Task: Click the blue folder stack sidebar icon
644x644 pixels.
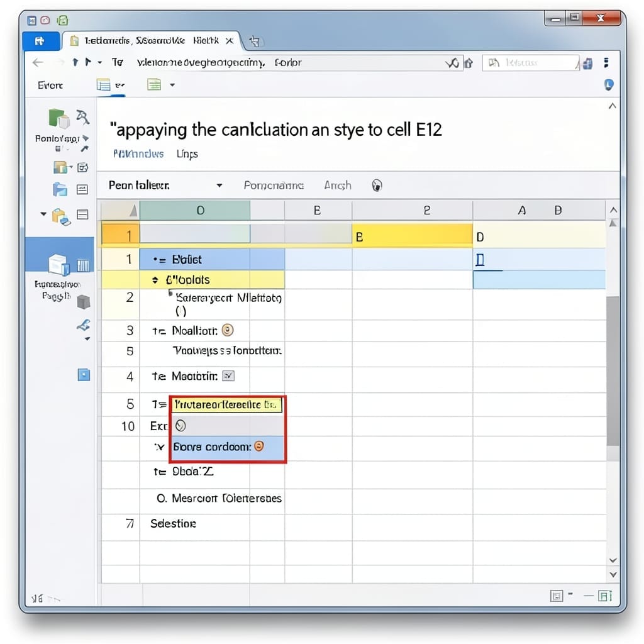Action: pyautogui.click(x=60, y=189)
